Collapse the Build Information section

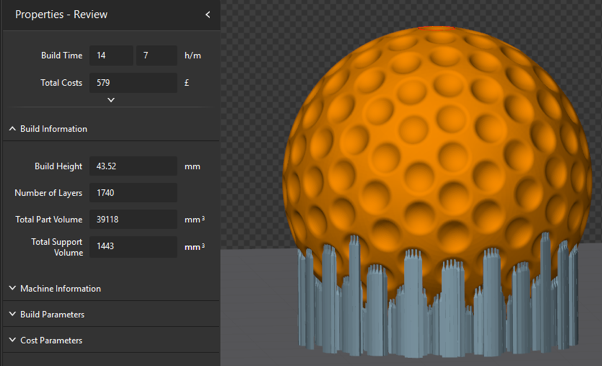(x=12, y=129)
